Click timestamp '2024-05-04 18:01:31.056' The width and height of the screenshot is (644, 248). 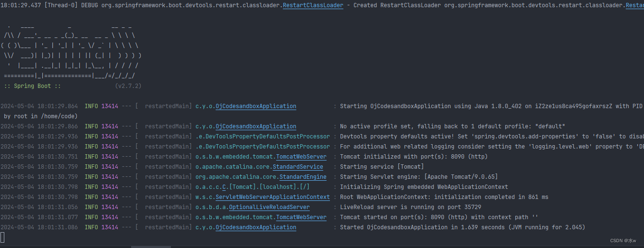click(x=39, y=207)
